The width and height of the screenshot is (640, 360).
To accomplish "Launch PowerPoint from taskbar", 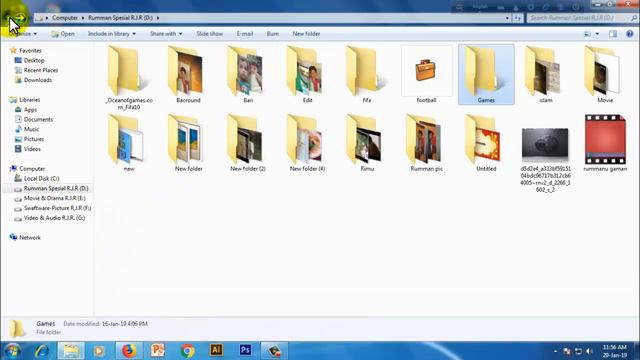I will pyautogui.click(x=158, y=351).
